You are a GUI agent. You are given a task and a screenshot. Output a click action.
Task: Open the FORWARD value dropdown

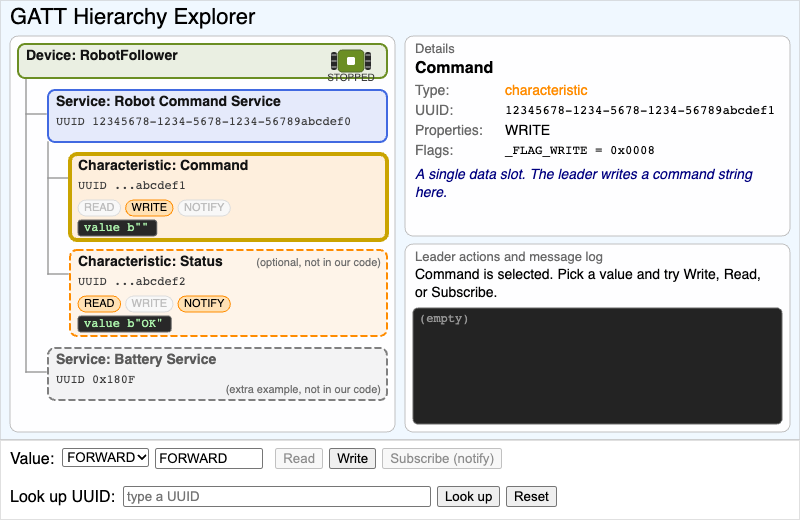(106, 457)
